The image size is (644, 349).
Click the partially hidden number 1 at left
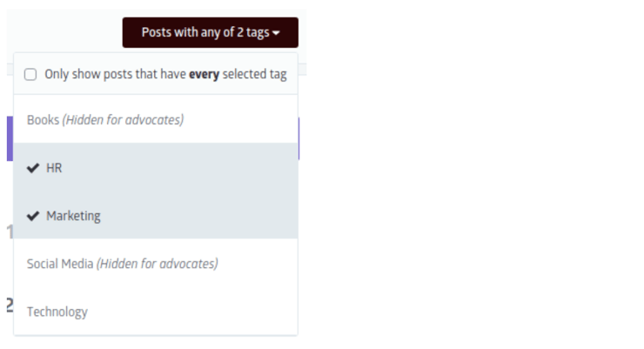(x=10, y=232)
